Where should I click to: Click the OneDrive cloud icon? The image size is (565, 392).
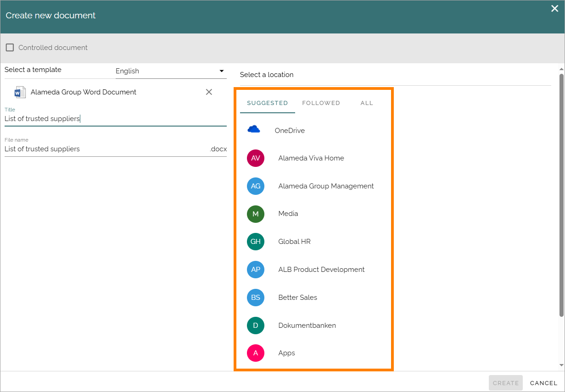(x=254, y=130)
